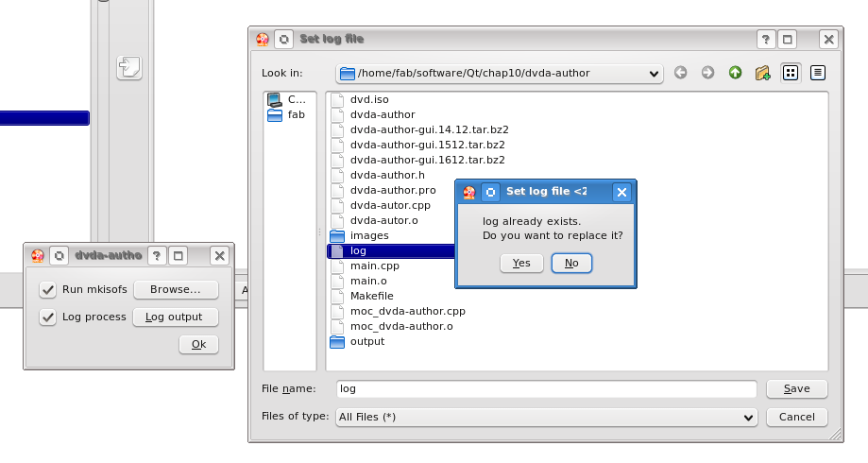Select the fab sidebar location
Image resolution: width=868 pixels, height=463 pixels.
pyautogui.click(x=296, y=114)
